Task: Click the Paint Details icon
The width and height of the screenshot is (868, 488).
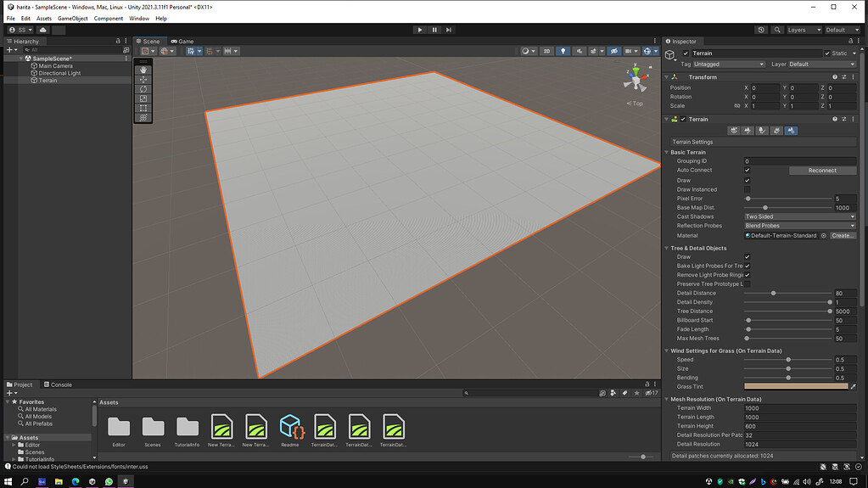Action: tap(776, 131)
